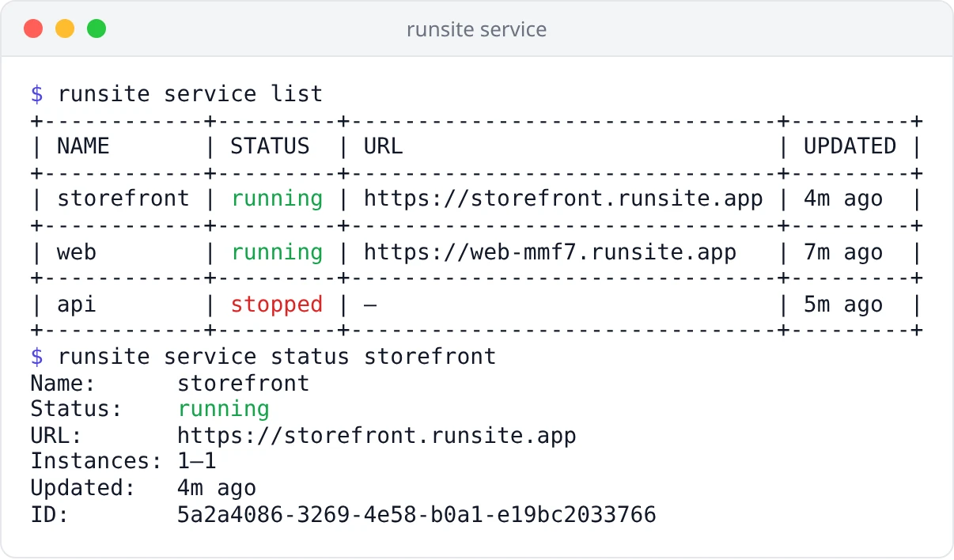Click the 'runsite service' window title
954x560 pixels.
click(x=476, y=30)
